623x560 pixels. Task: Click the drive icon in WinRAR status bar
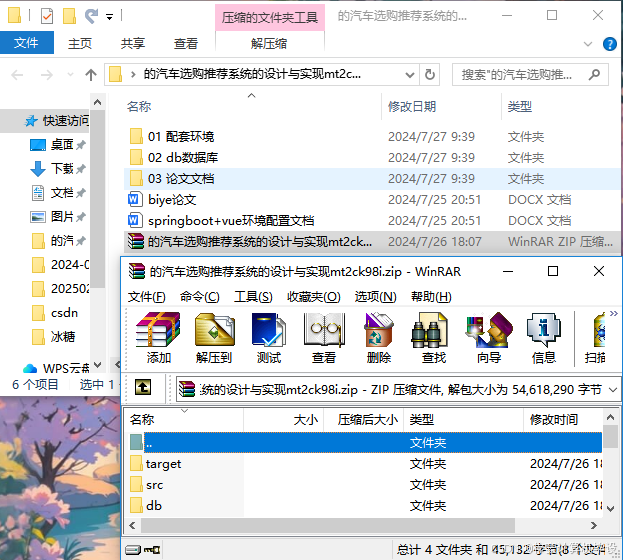click(x=133, y=550)
